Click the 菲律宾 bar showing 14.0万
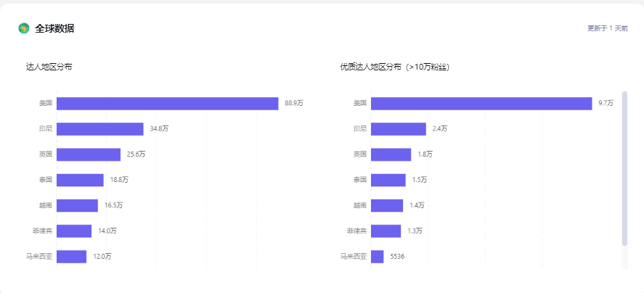 click(74, 231)
